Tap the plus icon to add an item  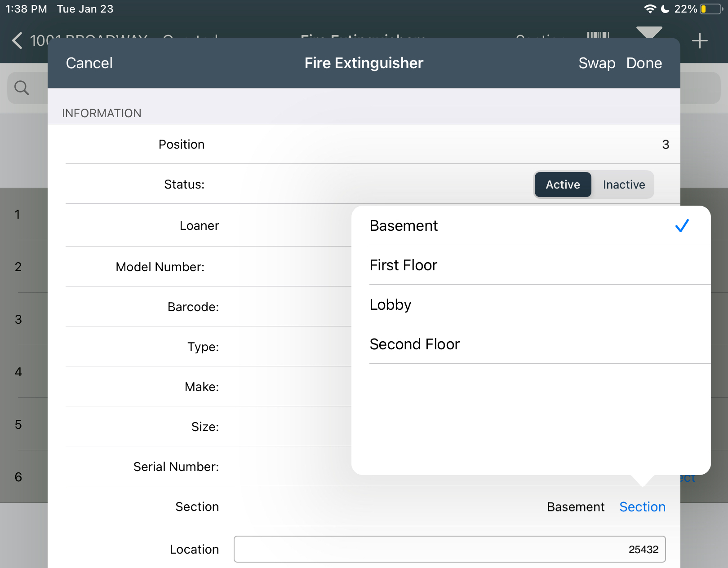(700, 40)
